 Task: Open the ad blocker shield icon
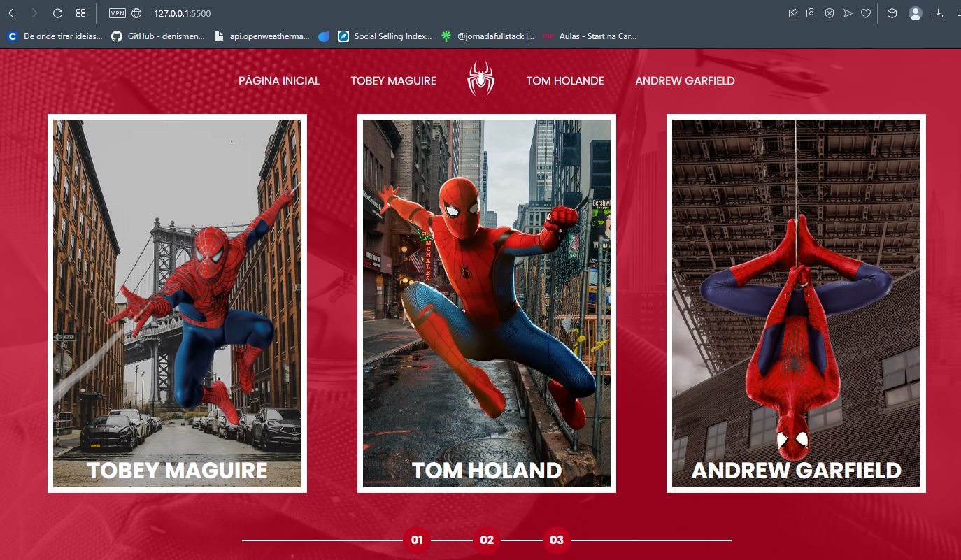coord(829,13)
